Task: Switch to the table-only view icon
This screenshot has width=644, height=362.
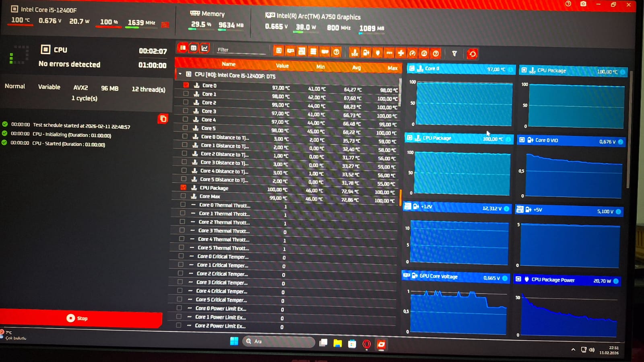Action: (x=183, y=48)
